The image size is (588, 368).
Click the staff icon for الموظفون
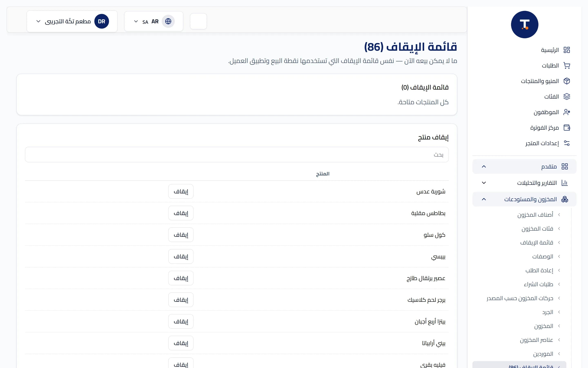pyautogui.click(x=567, y=112)
